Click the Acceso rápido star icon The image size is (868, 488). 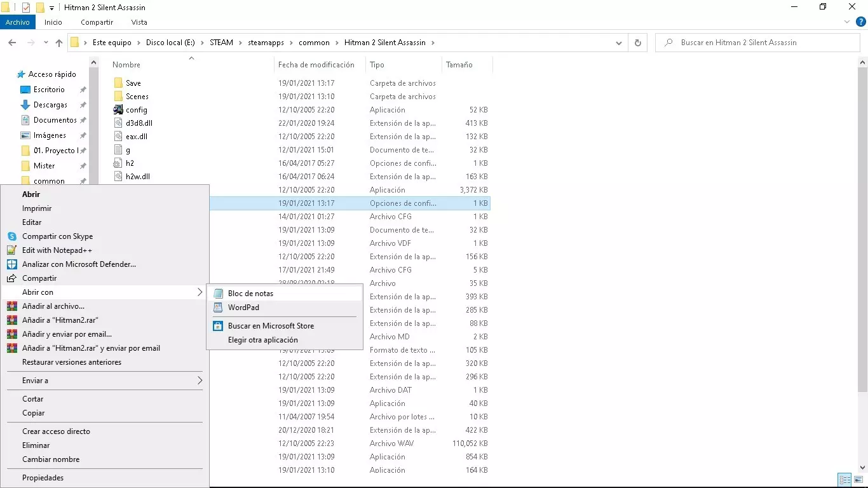[21, 74]
